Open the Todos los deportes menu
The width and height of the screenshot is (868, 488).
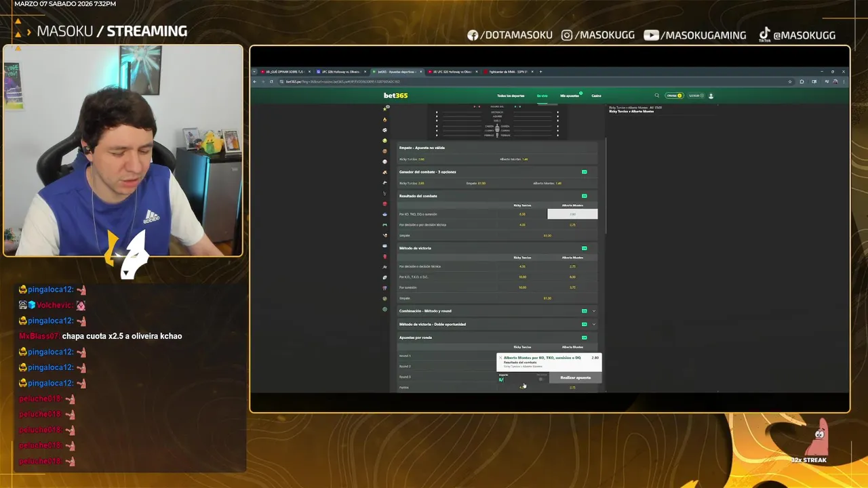pos(511,96)
